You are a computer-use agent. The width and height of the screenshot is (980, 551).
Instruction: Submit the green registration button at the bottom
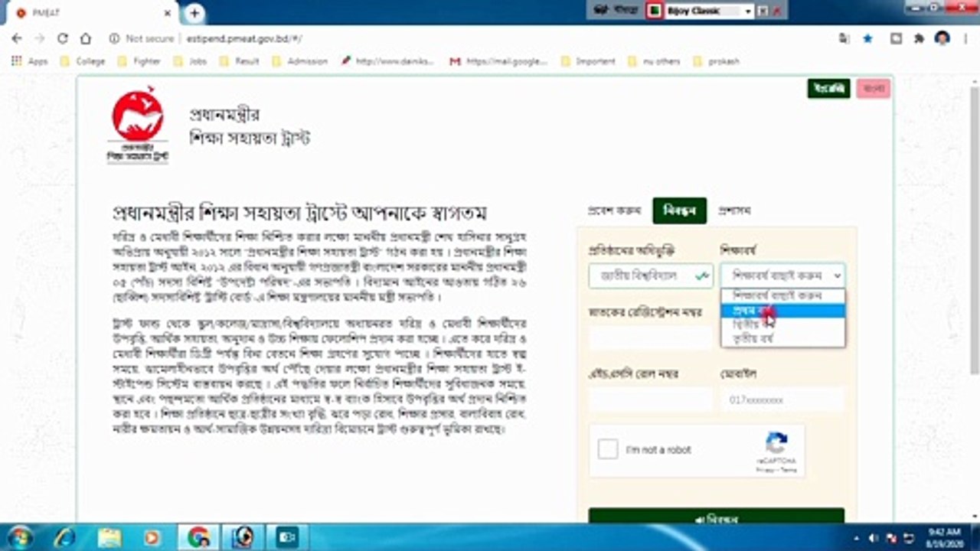pyautogui.click(x=716, y=516)
